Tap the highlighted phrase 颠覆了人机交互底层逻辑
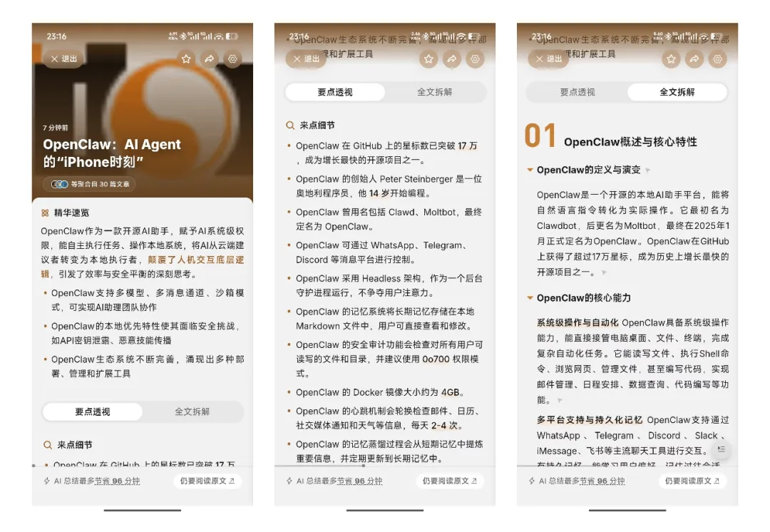This screenshot has height=532, width=770. [143, 267]
